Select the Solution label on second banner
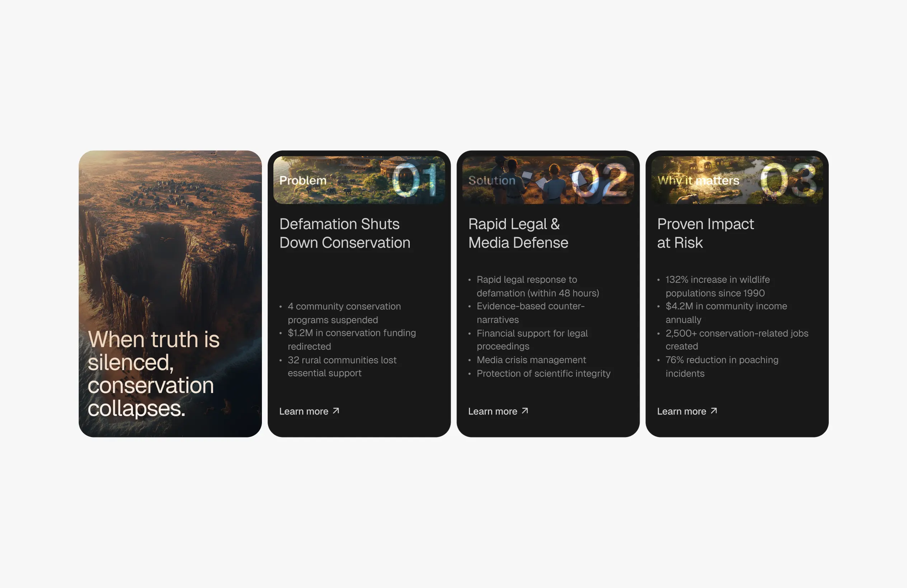 [x=492, y=180]
